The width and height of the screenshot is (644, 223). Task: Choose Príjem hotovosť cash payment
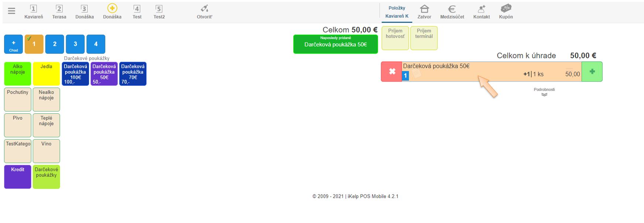395,38
